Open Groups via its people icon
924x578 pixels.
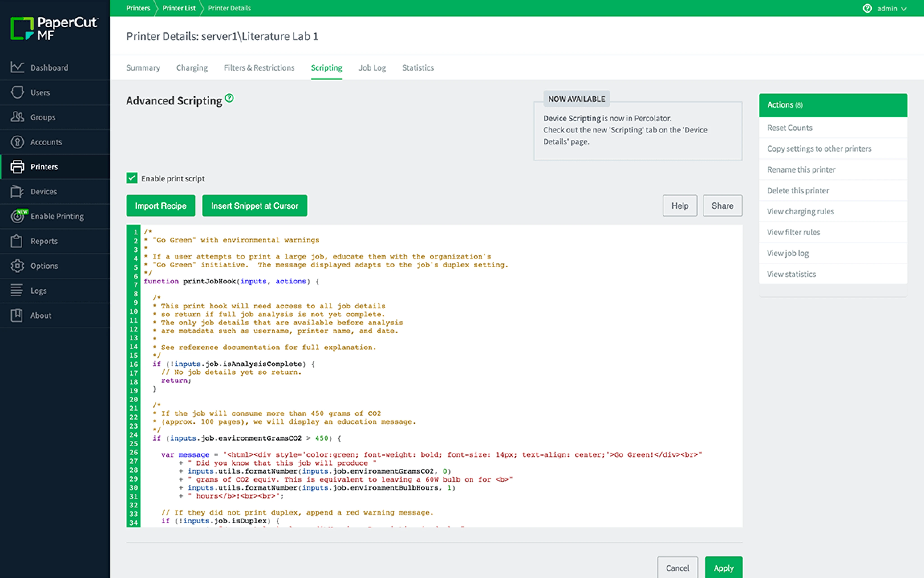tap(17, 117)
